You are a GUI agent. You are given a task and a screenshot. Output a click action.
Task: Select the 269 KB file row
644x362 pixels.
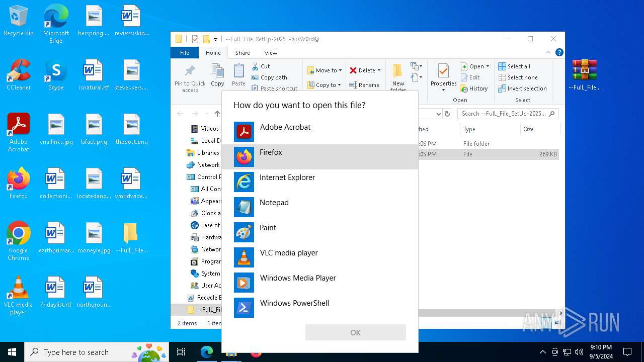(x=488, y=154)
